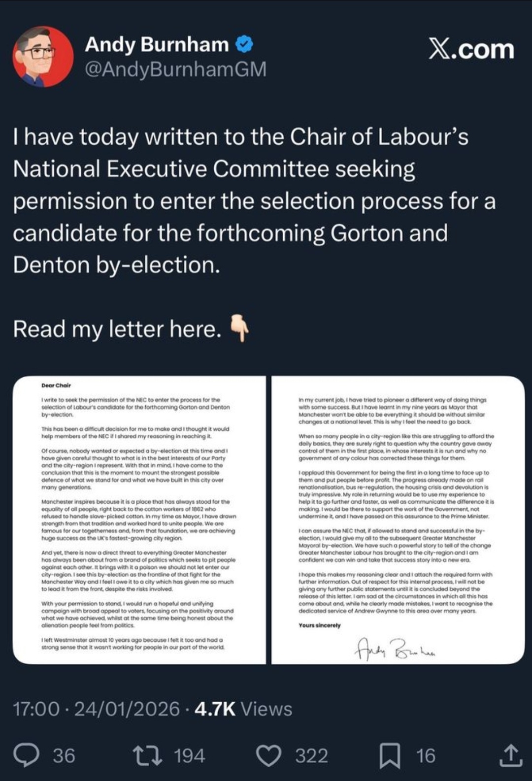Open the first letter page starting "Dear Chair"

pos(139,520)
